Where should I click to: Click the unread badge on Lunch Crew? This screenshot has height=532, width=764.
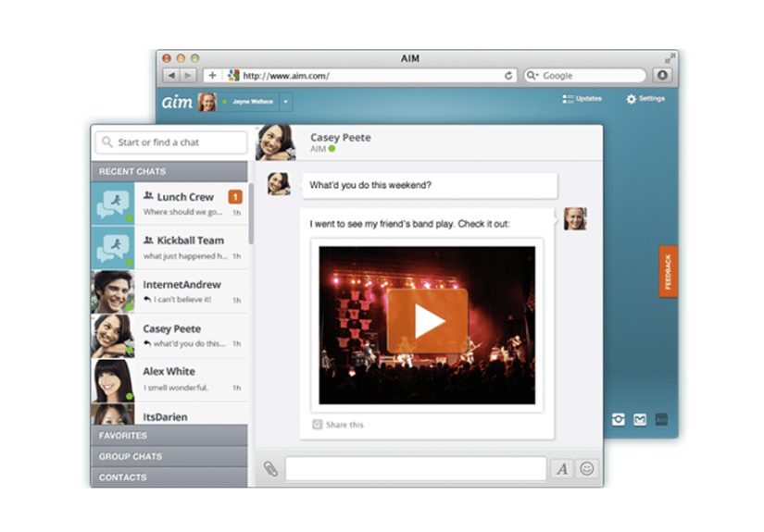[x=235, y=197]
